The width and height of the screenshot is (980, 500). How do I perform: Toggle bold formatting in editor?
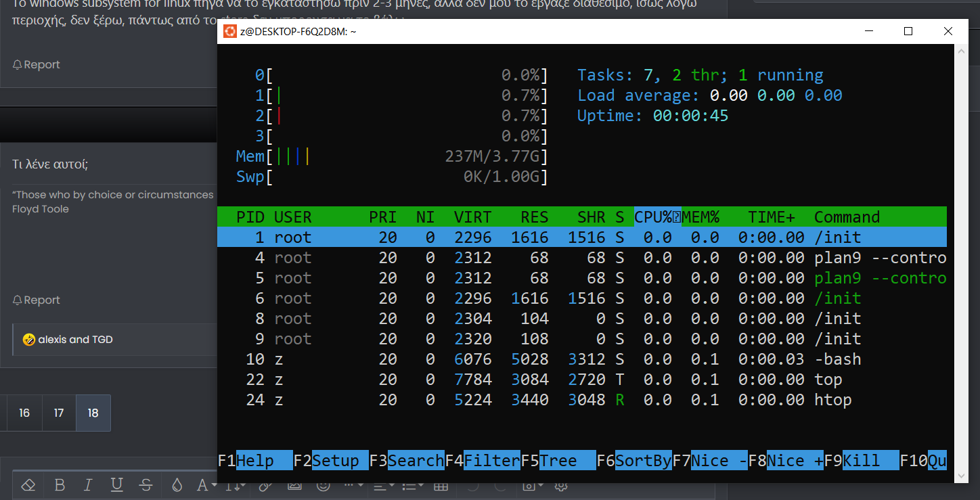click(x=60, y=485)
